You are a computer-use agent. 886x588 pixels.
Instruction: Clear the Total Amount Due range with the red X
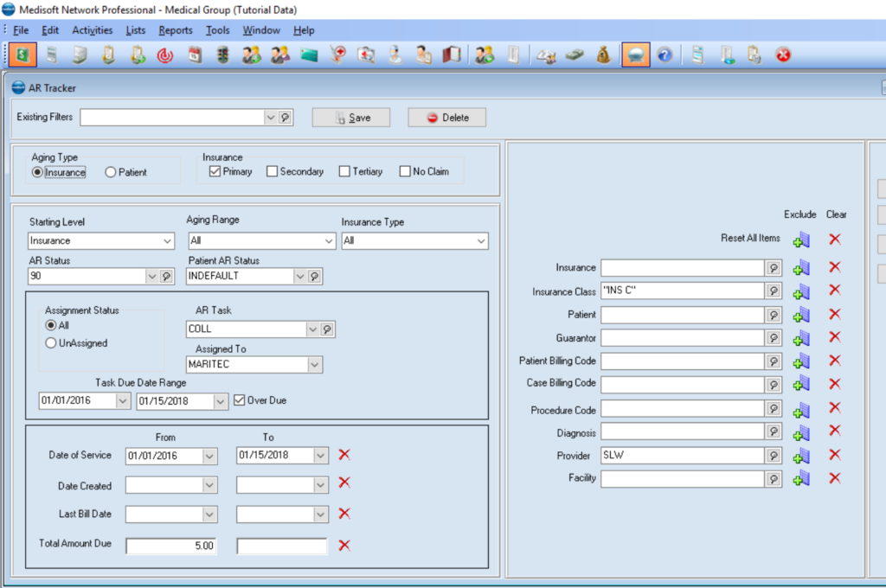point(344,545)
